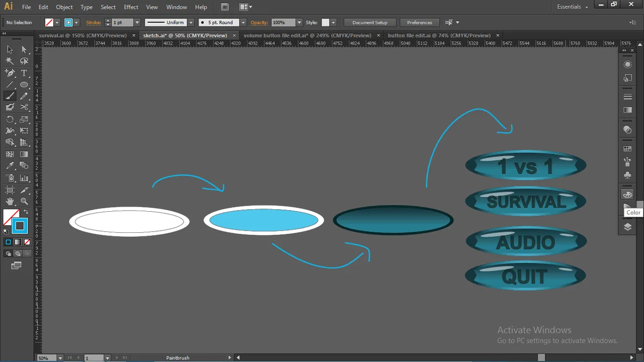Open the Symbols panel icon

tap(627, 175)
